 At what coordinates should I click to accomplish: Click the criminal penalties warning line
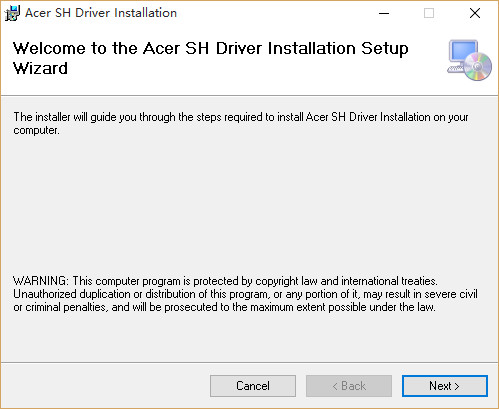point(224,307)
